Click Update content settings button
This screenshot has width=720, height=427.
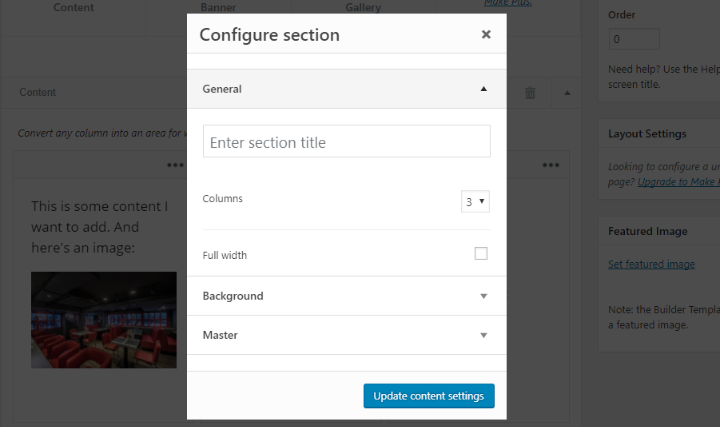[429, 396]
